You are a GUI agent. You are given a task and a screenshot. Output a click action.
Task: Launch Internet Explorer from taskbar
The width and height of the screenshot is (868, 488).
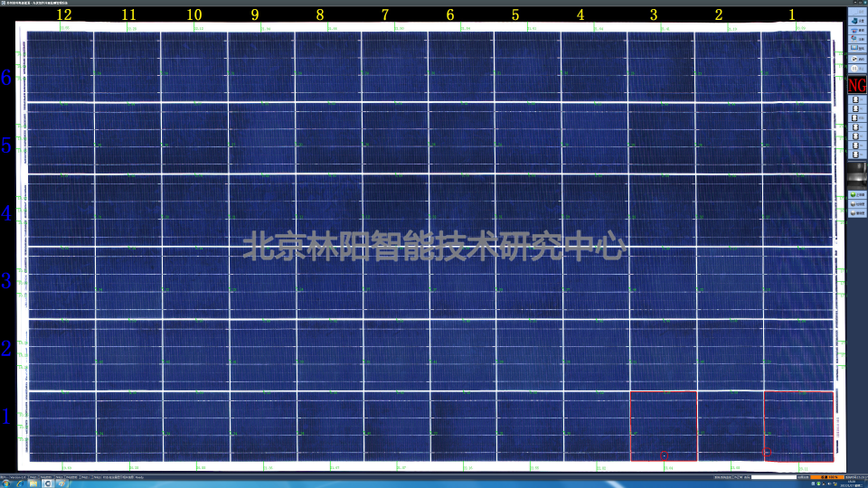(20, 483)
